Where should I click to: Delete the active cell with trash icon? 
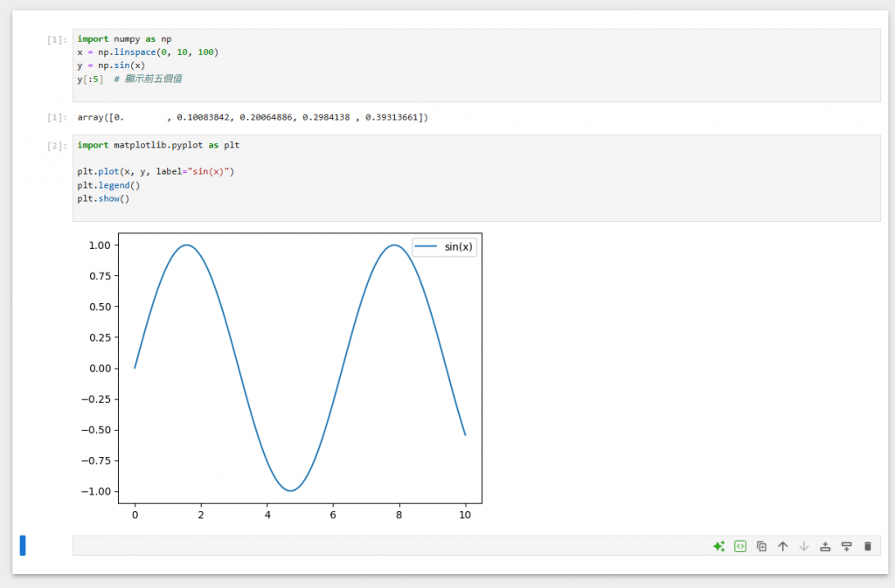868,546
